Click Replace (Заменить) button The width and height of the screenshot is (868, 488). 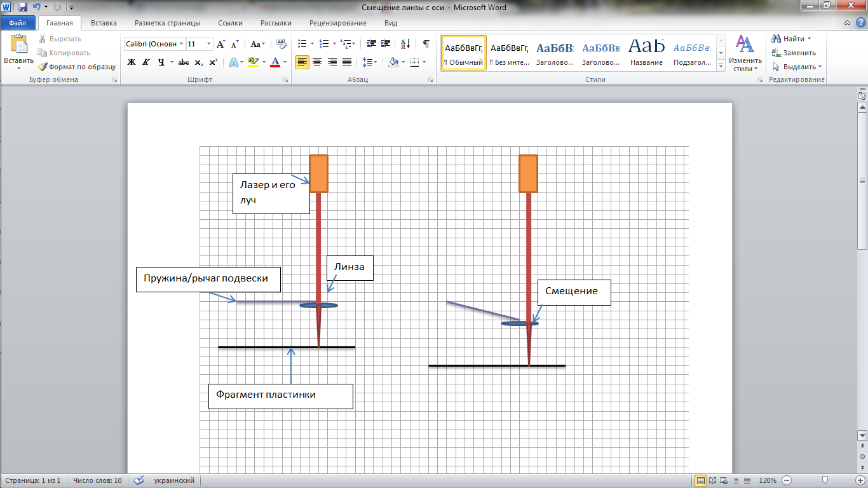[x=794, y=53]
